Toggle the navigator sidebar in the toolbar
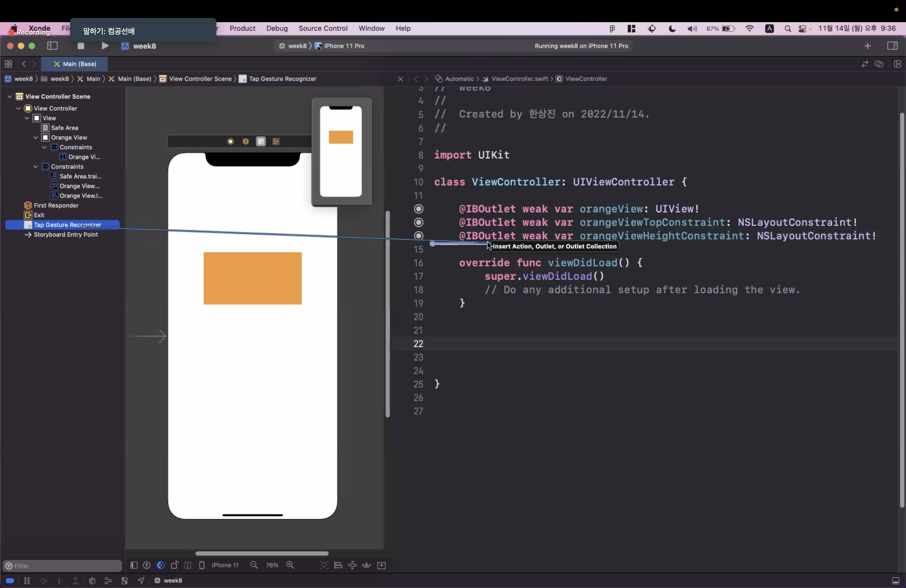906x588 pixels. pyautogui.click(x=52, y=46)
